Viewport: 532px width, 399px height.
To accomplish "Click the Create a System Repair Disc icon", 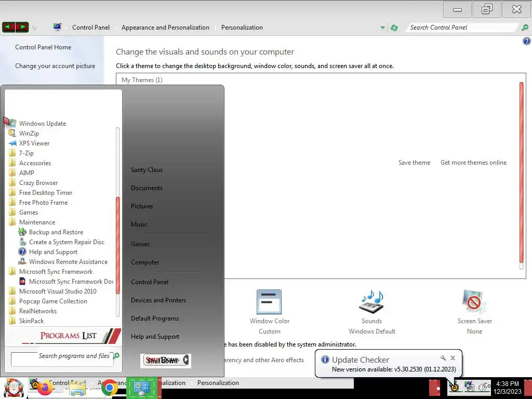I will click(22, 242).
